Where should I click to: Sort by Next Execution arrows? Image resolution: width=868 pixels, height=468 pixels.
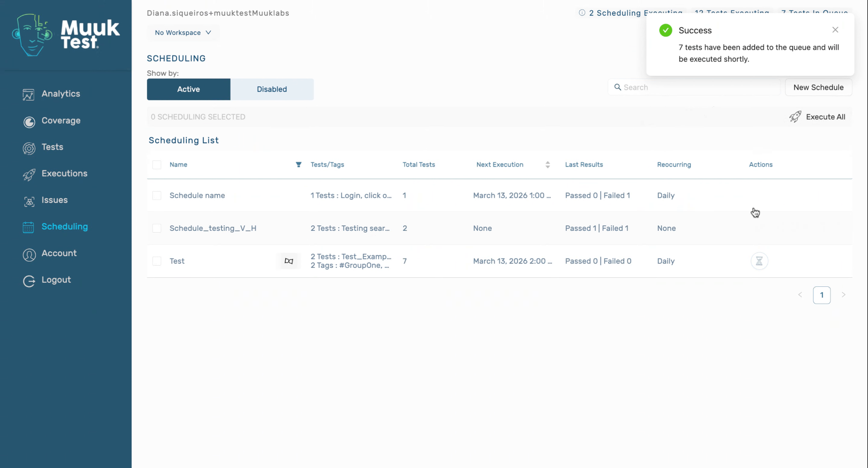(547, 165)
